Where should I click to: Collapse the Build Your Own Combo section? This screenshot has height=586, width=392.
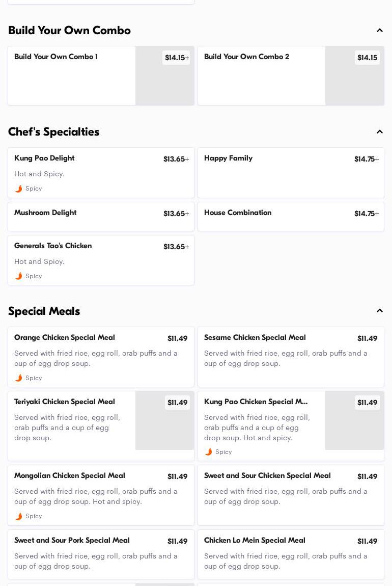pyautogui.click(x=379, y=31)
